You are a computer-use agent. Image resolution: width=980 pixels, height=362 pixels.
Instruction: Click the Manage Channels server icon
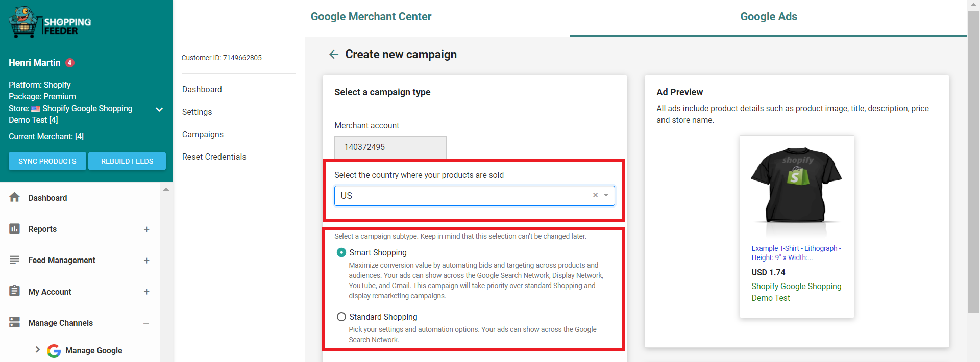14,322
